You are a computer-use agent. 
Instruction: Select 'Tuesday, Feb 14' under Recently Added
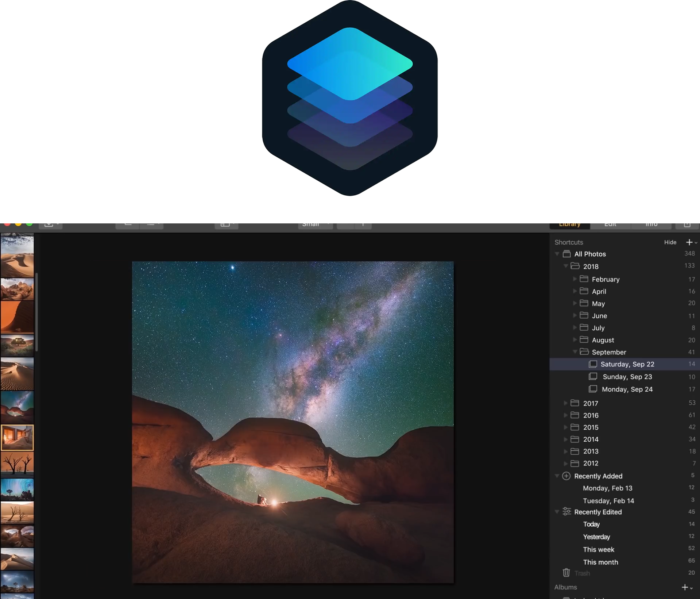coord(608,501)
